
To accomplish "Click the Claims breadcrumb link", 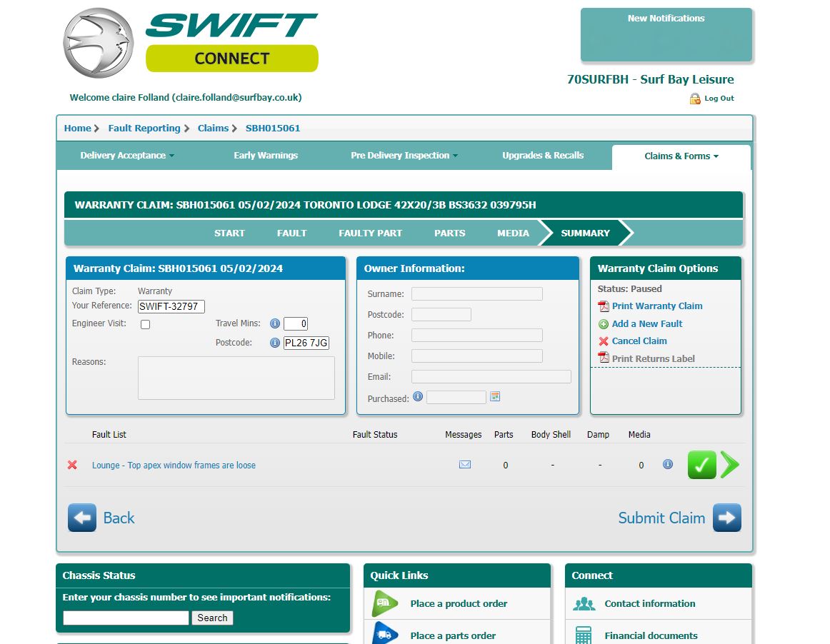I will pyautogui.click(x=213, y=128).
